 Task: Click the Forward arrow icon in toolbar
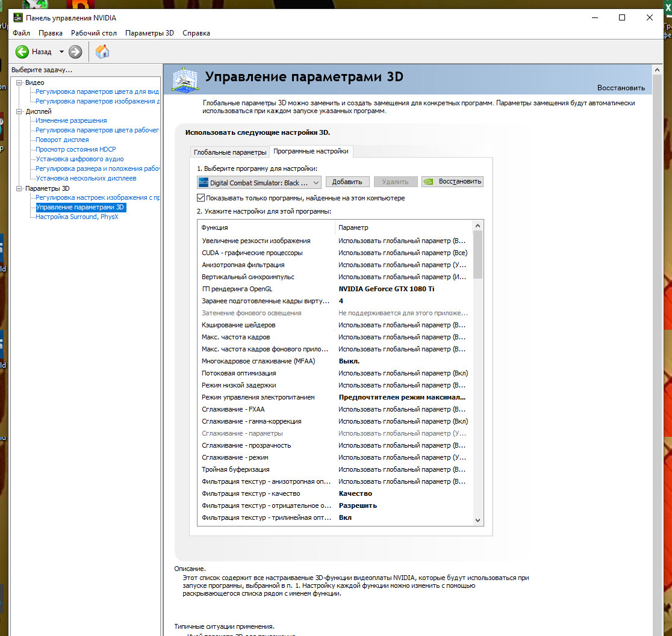pyautogui.click(x=75, y=52)
